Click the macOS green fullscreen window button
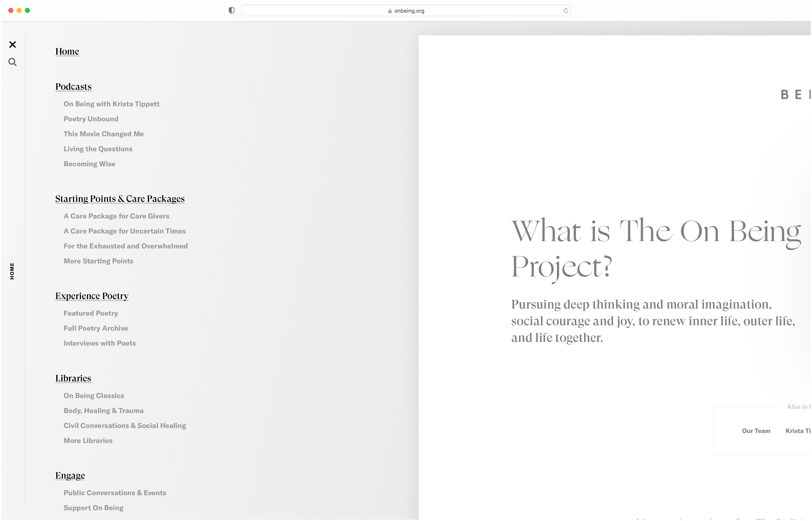 tap(28, 10)
